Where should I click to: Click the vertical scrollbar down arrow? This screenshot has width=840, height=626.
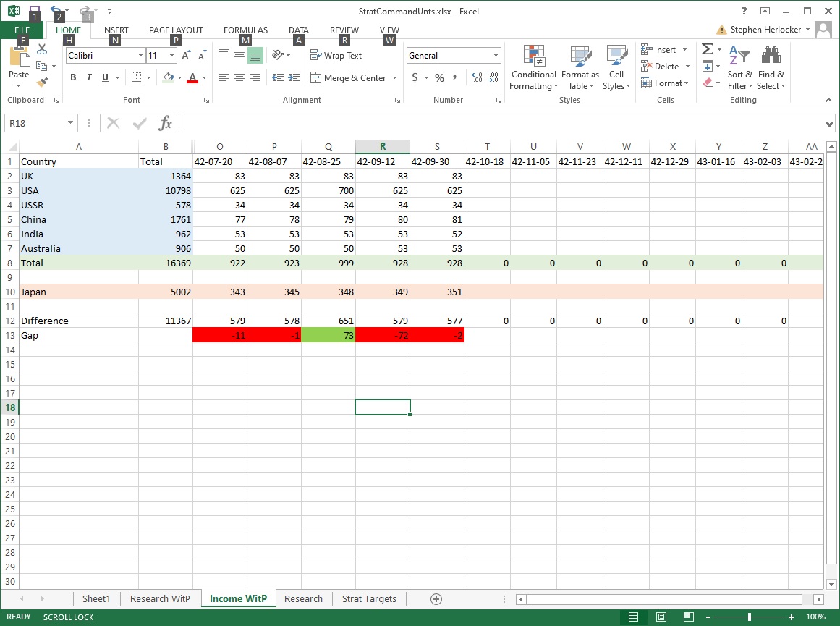(x=831, y=584)
